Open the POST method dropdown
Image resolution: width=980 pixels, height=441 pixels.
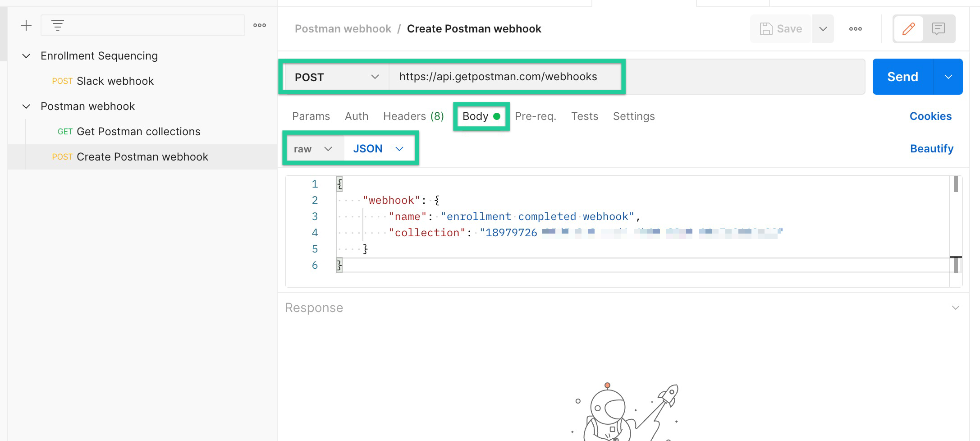[x=336, y=77]
